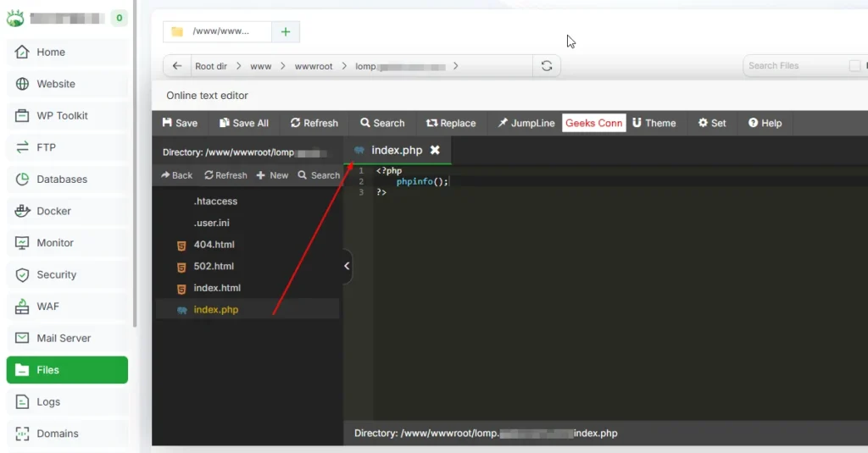Click the sidebar vertical scrollbar
Image resolution: width=868 pixels, height=453 pixels.
tap(135, 163)
